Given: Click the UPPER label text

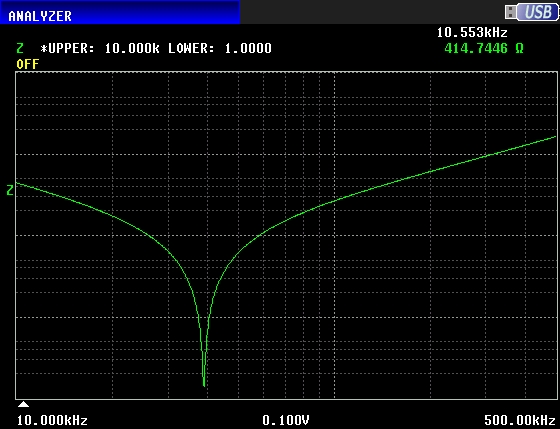Looking at the screenshot, I should tap(68, 48).
